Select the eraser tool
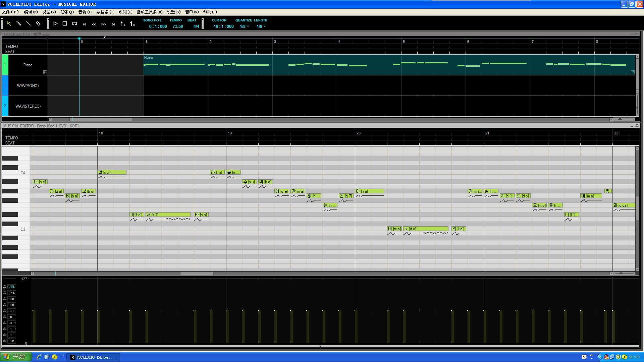Viewport: 644px width, 362px height. click(38, 23)
